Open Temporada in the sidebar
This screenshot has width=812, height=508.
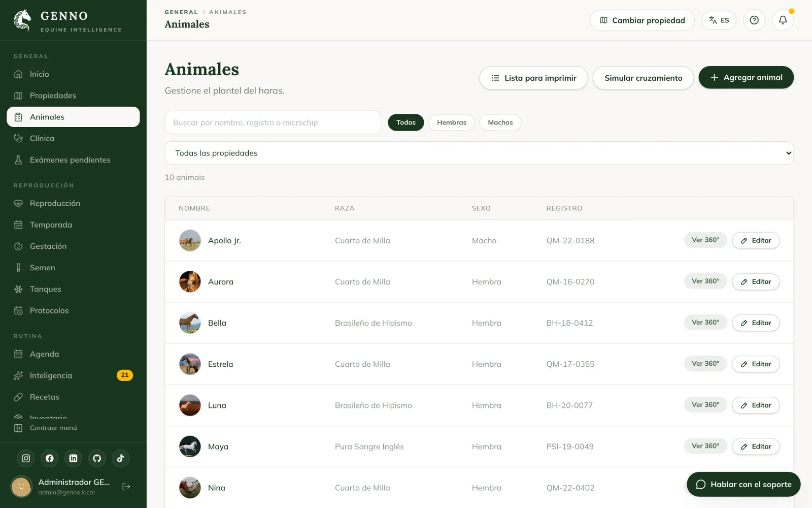[73, 225]
